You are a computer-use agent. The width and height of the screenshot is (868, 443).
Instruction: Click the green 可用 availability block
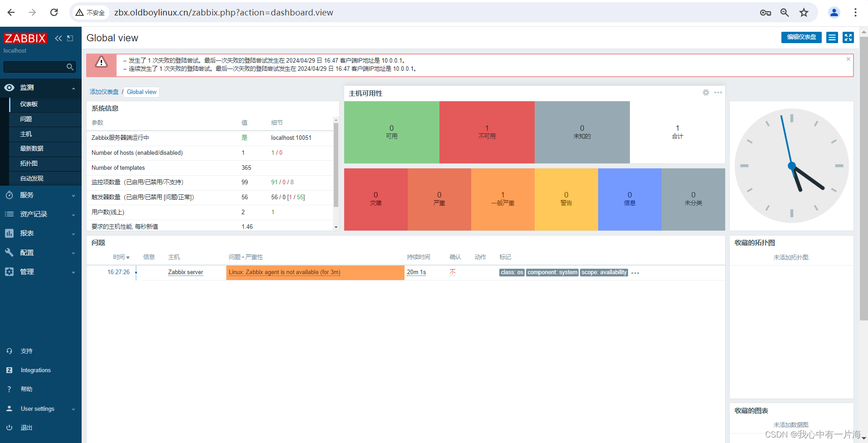tap(392, 132)
